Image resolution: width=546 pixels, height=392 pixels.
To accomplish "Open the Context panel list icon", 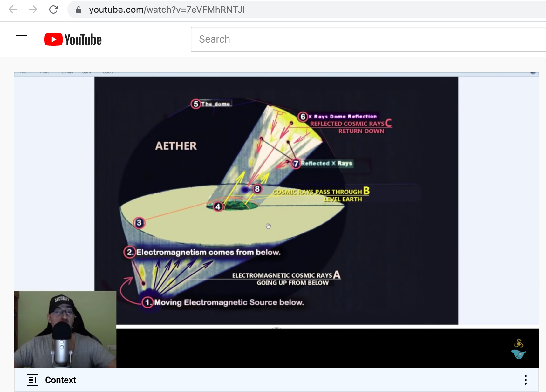I will (32, 380).
